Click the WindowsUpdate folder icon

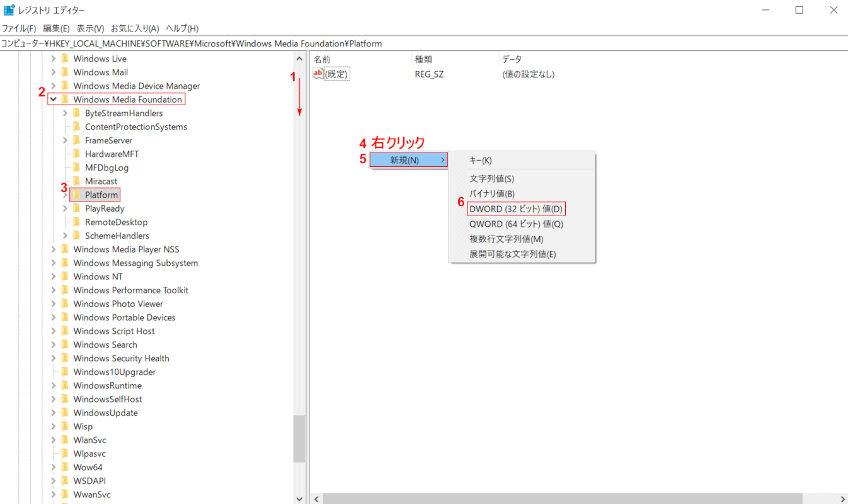(65, 413)
